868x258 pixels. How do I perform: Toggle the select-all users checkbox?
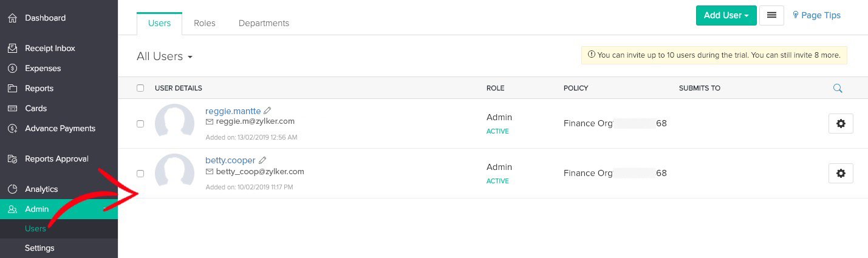[x=140, y=88]
